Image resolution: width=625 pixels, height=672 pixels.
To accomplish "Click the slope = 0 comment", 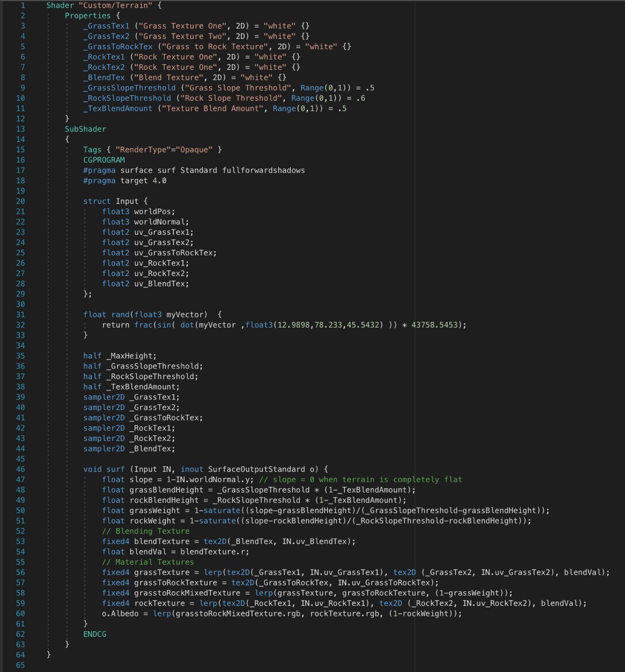I will click(x=361, y=479).
